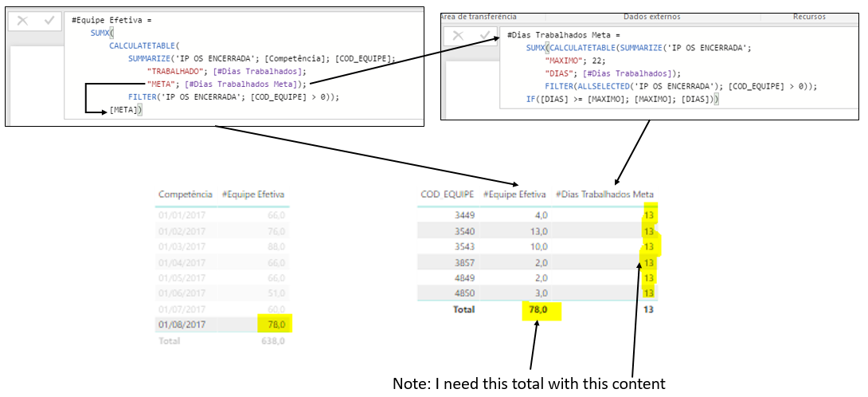Select the 01/03/2017 row date
The width and height of the screenshot is (868, 397).
click(x=182, y=246)
